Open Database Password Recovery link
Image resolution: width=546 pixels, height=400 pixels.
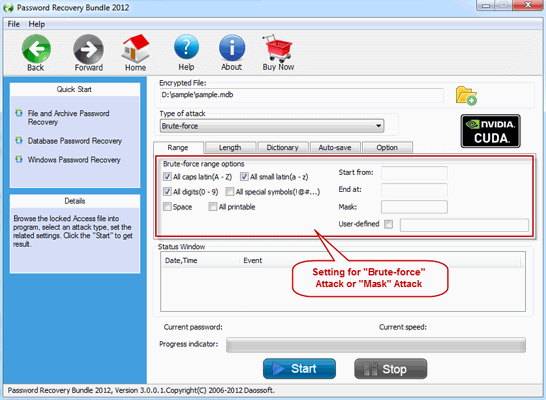(x=75, y=141)
